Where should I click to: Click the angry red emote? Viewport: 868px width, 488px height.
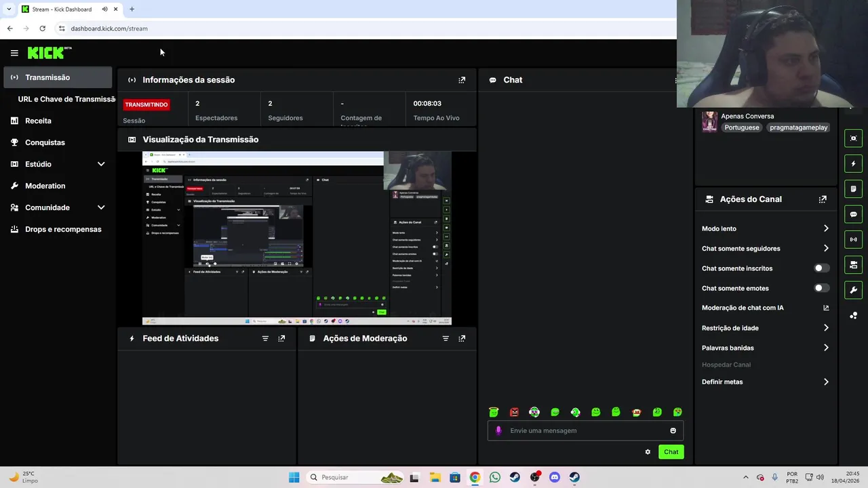pyautogui.click(x=514, y=412)
